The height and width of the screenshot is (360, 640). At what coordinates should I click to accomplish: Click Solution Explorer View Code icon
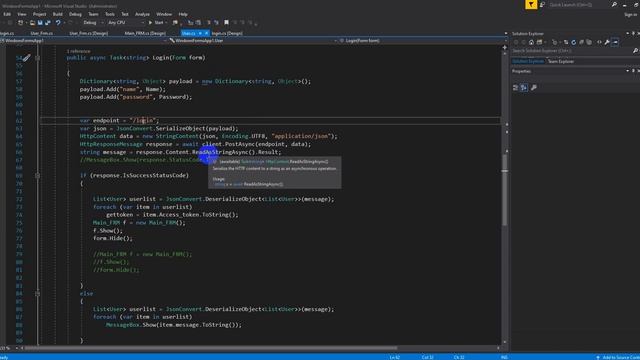[x=599, y=42]
